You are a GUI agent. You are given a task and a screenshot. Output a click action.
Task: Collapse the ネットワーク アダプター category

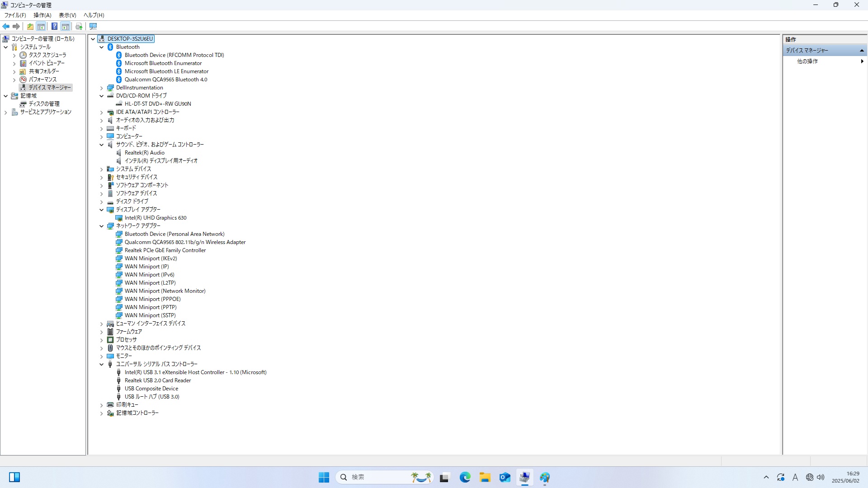[102, 226]
